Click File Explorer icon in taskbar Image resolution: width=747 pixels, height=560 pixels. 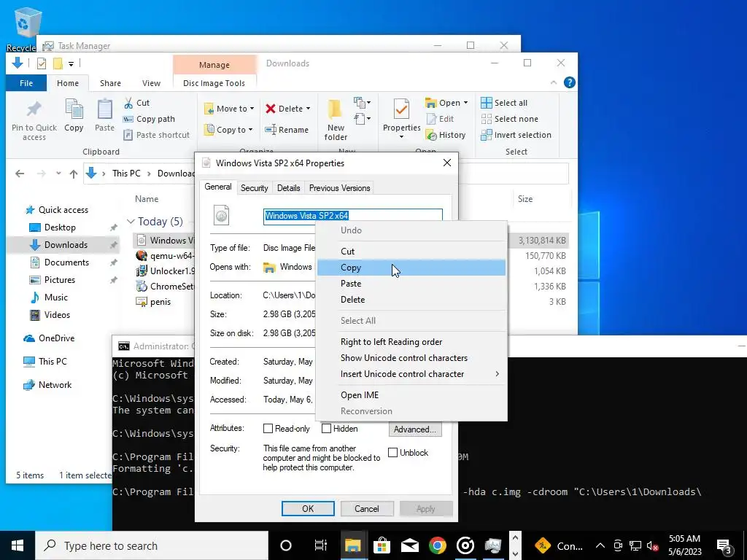(353, 545)
